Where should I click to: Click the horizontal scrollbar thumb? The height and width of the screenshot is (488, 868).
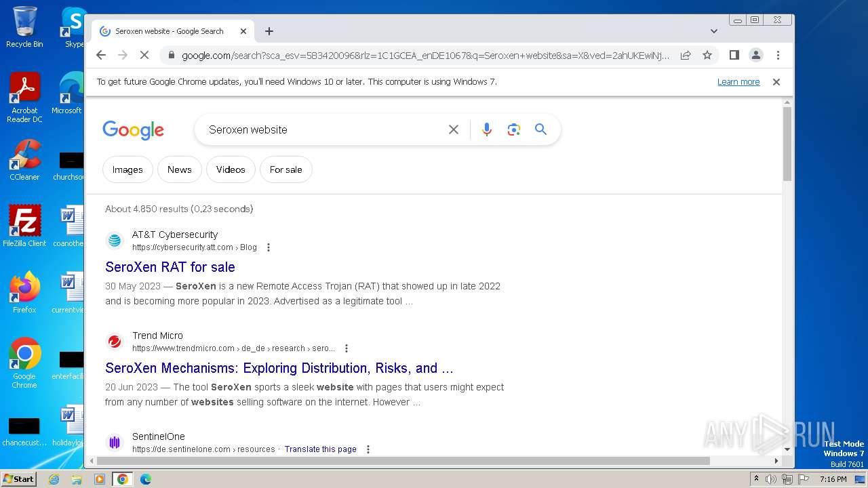pos(403,461)
